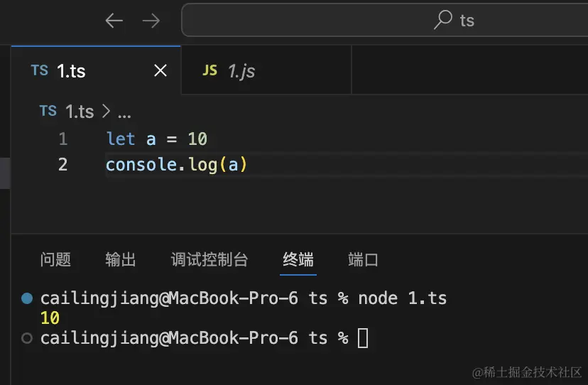Screen dimensions: 588x385
Task: Open the 端口 (Ports) panel tab
Action: (x=363, y=259)
